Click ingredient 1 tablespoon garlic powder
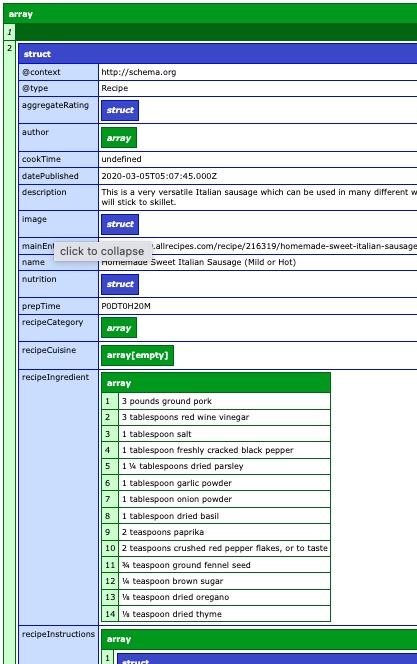This screenshot has height=664, width=417. click(x=177, y=483)
